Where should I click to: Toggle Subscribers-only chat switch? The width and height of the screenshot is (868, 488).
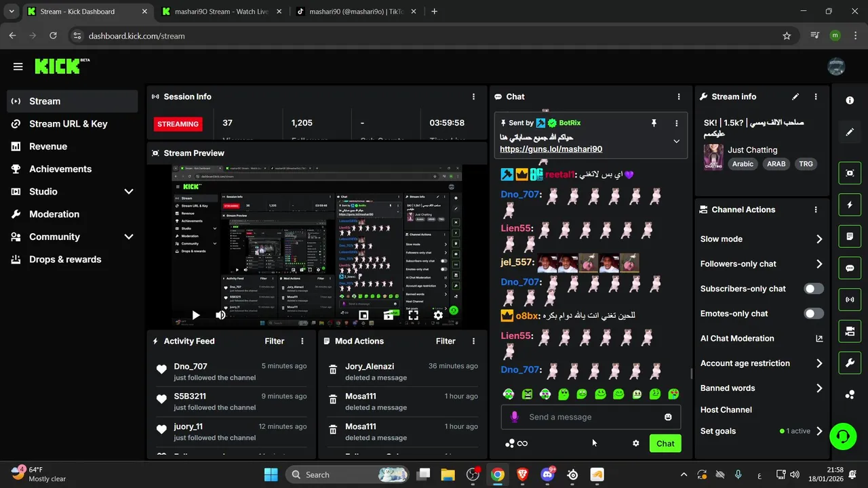[814, 289]
